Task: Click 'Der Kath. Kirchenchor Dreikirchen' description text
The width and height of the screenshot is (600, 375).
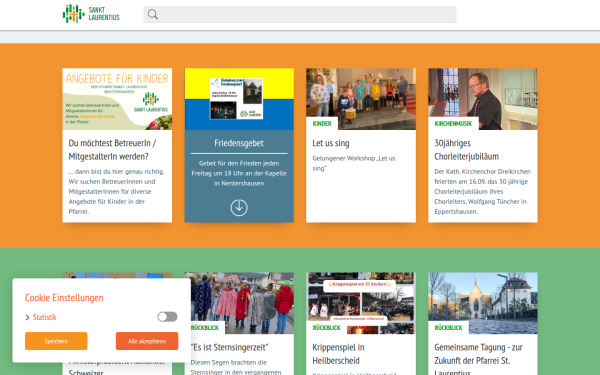Action: tap(483, 191)
